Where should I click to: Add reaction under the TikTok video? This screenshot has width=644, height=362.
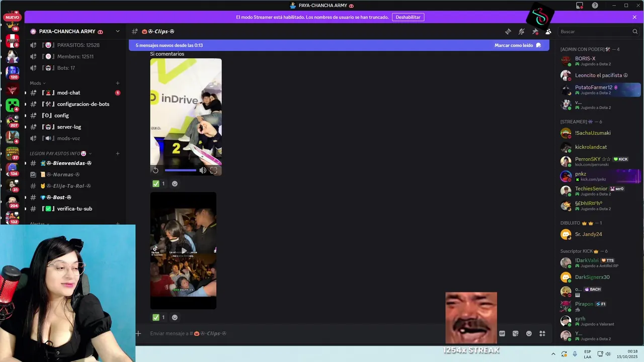(175, 317)
